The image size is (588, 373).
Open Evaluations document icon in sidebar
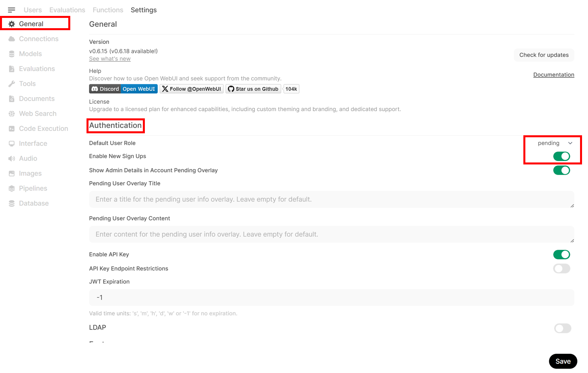(12, 69)
